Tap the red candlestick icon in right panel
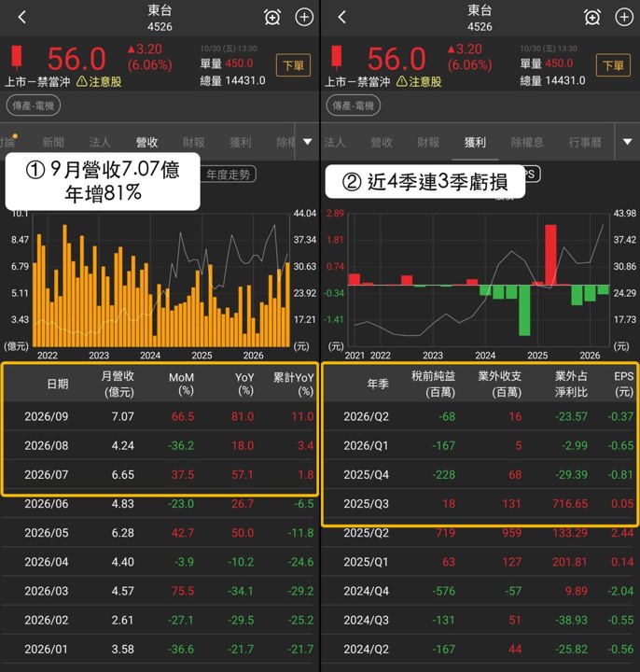The image size is (640, 672). [336, 57]
